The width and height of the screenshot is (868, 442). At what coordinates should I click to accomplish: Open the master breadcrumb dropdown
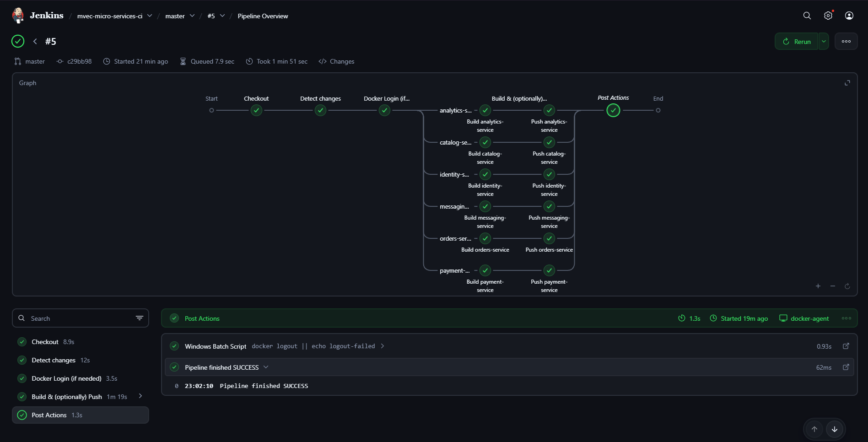point(192,16)
